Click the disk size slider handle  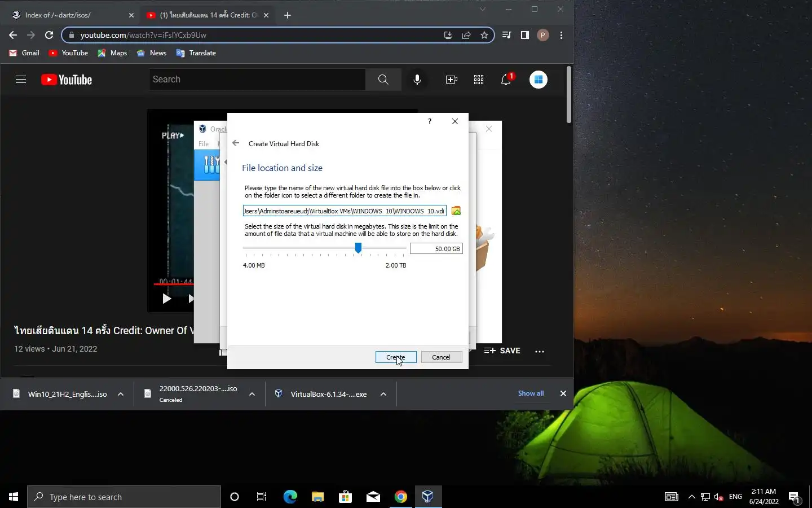point(358,248)
